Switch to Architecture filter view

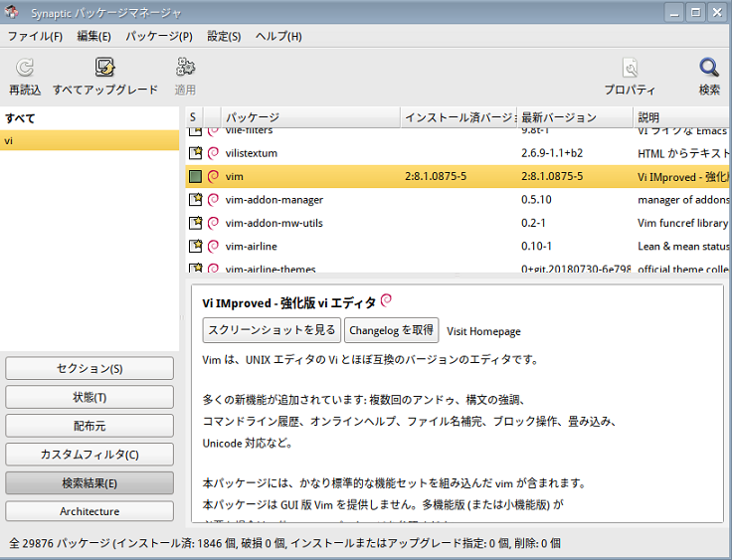tap(90, 511)
